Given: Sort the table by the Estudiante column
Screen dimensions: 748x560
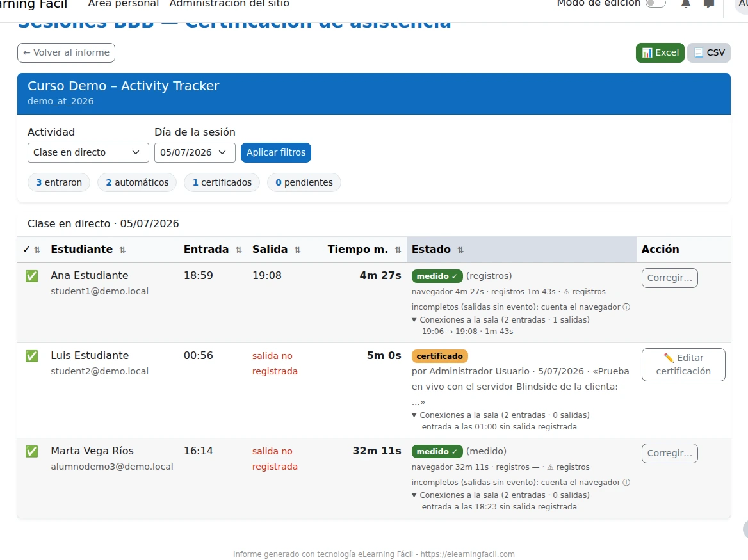Looking at the screenshot, I should pyautogui.click(x=88, y=249).
